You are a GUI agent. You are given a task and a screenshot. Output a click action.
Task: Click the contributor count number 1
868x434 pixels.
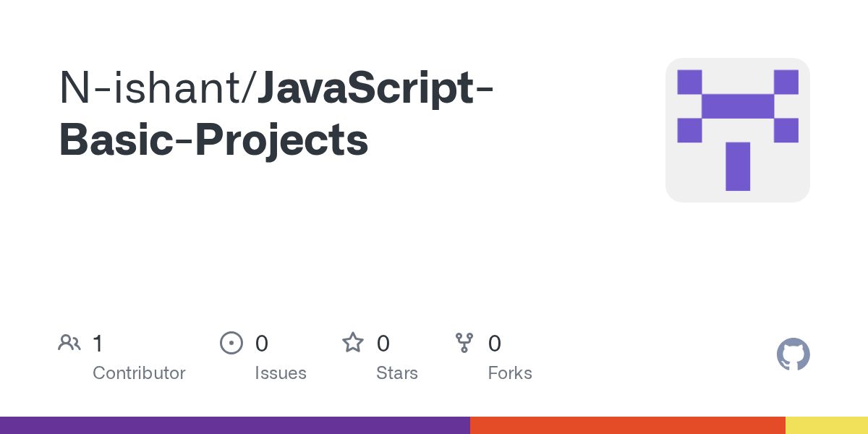click(98, 343)
